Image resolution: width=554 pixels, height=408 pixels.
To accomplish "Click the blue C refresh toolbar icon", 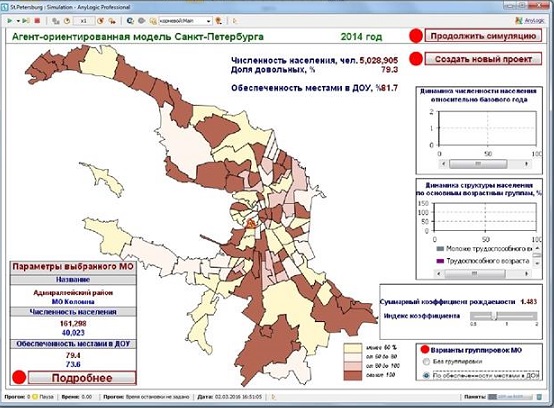I will (x=130, y=21).
